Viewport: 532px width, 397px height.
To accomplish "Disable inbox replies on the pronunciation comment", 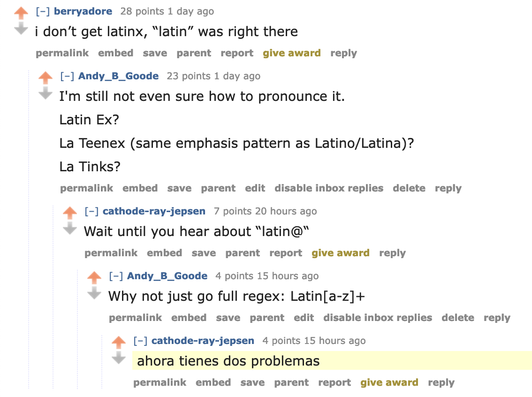I will pyautogui.click(x=329, y=188).
